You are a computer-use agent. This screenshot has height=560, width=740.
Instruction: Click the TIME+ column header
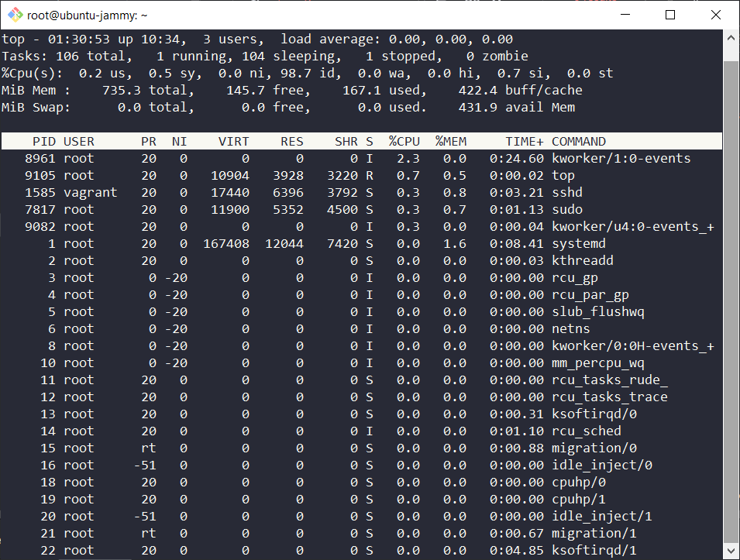tap(525, 142)
